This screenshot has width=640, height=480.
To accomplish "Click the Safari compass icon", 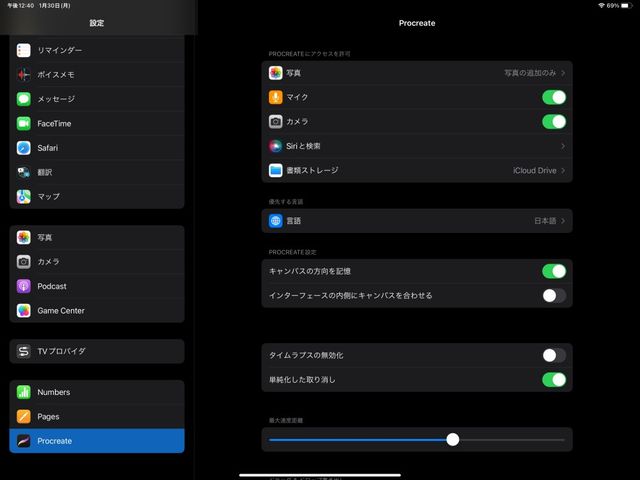I will (24, 148).
